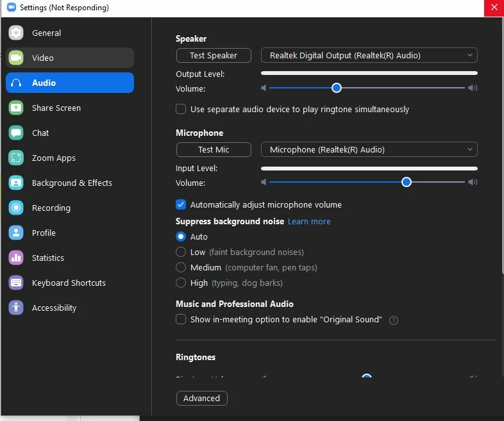504x421 pixels.
Task: Select High noise suppression
Action: pos(181,283)
